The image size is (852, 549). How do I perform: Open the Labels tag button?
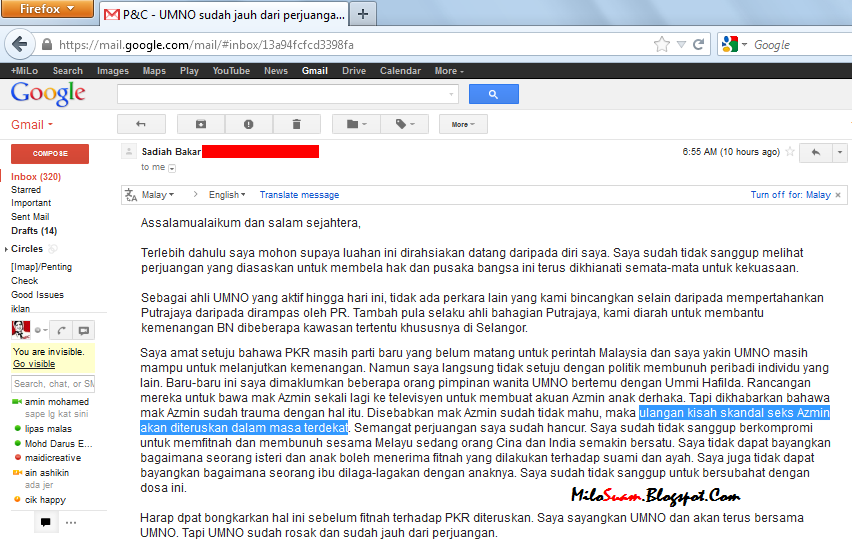click(405, 124)
